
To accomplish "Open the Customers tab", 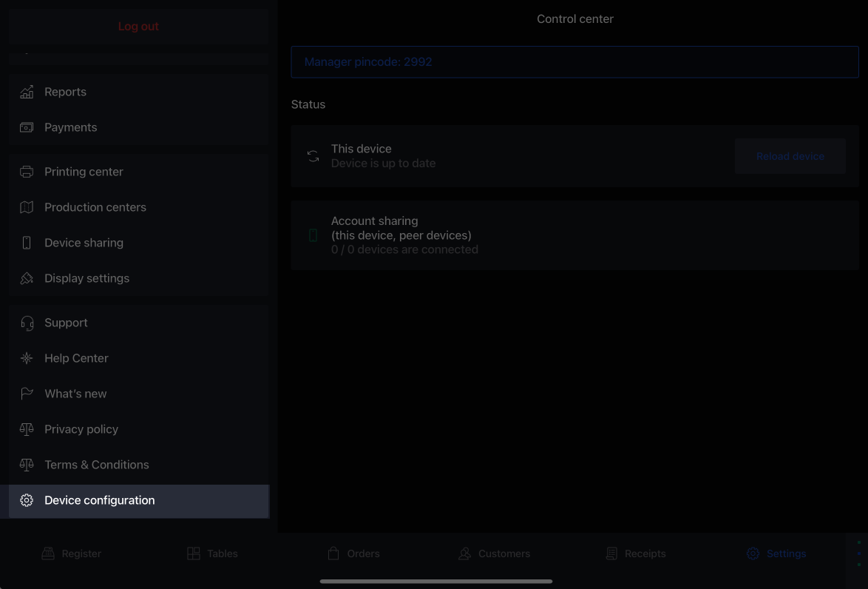I will 494,553.
